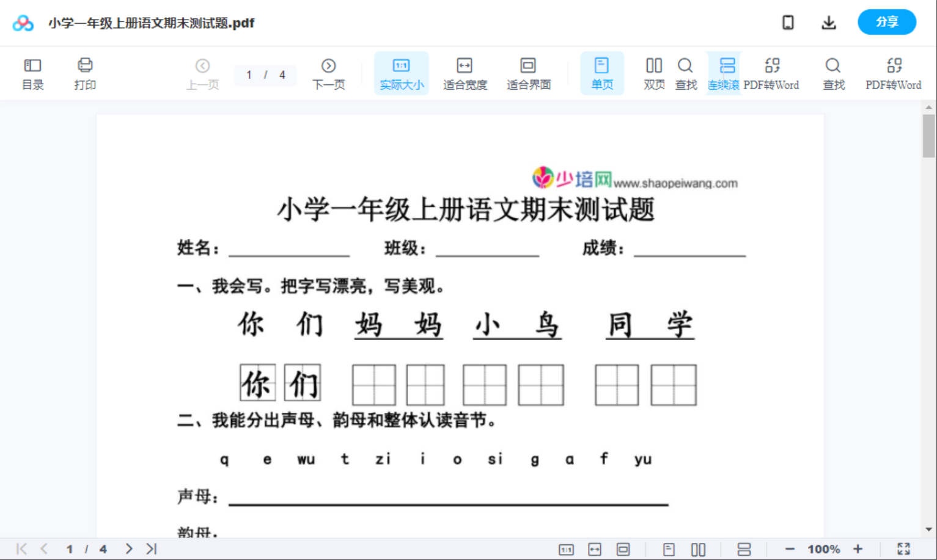937x560 pixels.
Task: Switch to 适合宽度 fit-width view
Action: (465, 73)
